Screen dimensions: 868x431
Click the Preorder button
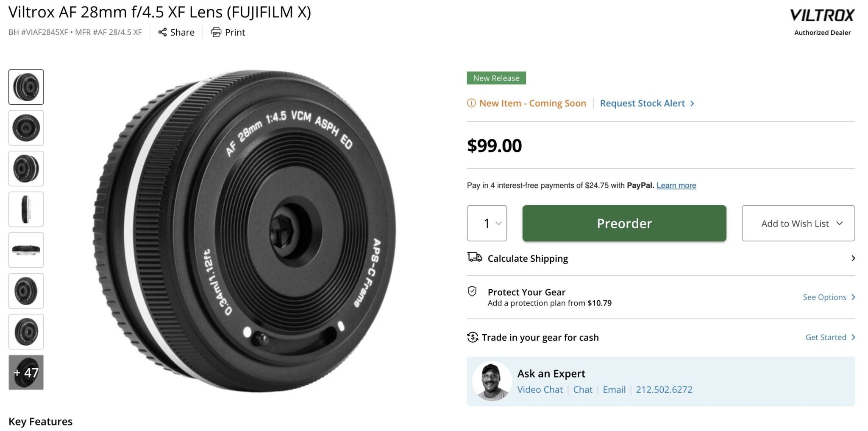[x=624, y=224]
